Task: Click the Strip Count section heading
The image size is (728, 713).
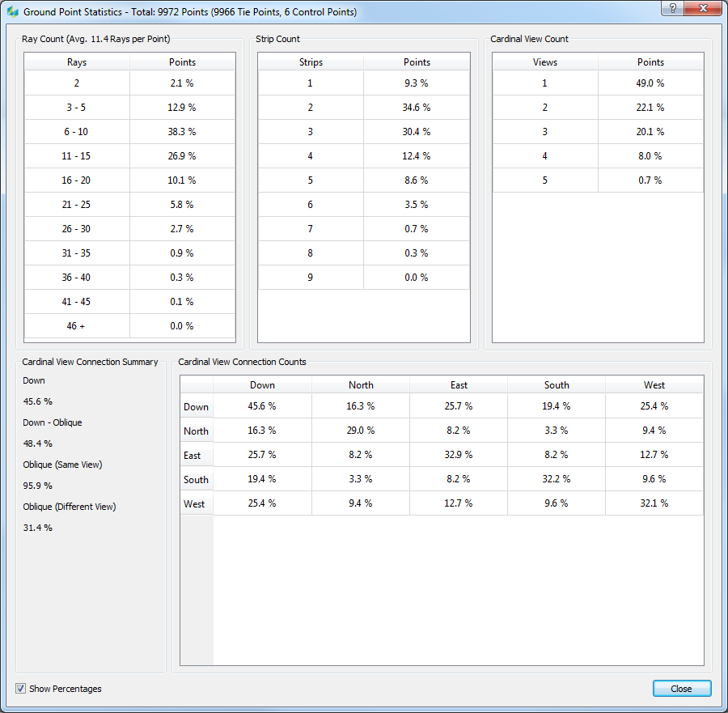Action: (x=280, y=39)
